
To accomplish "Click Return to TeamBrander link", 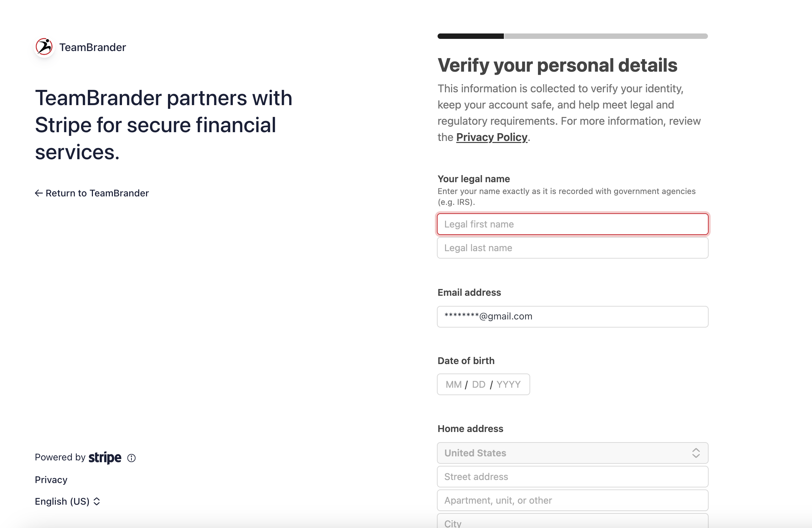I will click(x=97, y=193).
